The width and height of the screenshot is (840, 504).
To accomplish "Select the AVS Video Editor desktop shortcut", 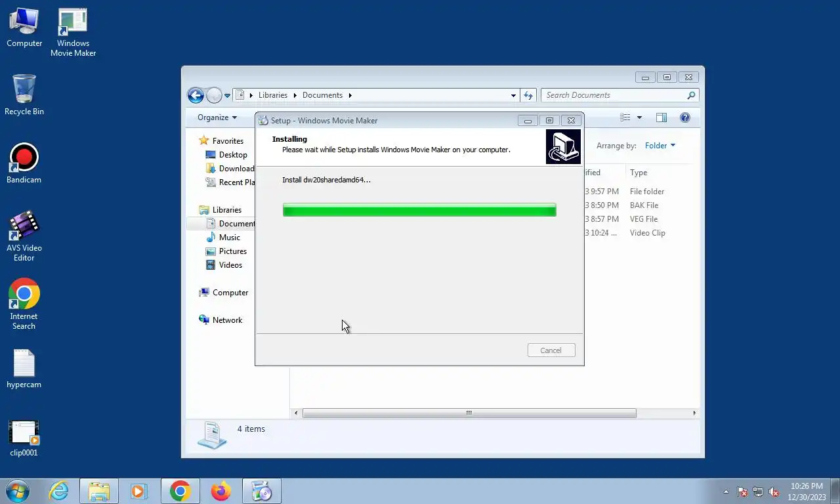I will [x=24, y=236].
